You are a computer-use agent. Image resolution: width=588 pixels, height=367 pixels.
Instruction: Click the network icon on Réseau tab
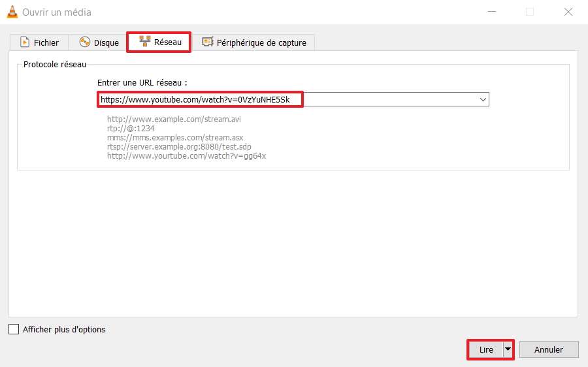pos(145,42)
